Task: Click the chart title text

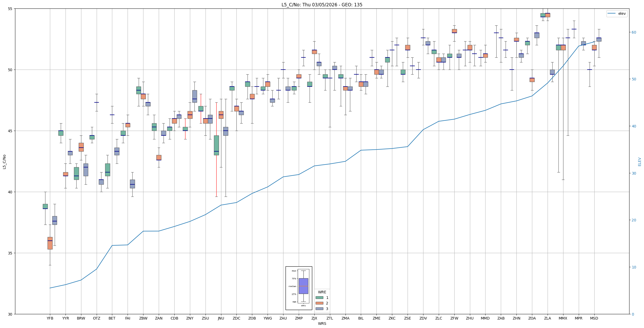Action: click(322, 5)
